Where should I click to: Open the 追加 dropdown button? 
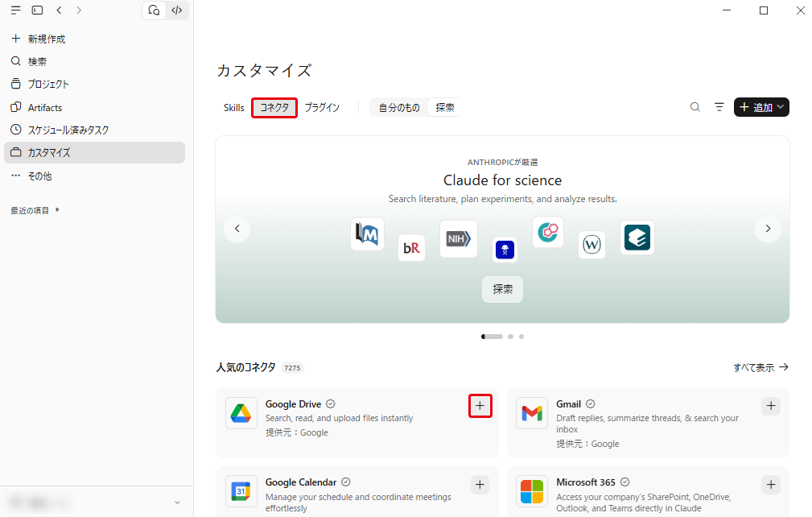[761, 107]
